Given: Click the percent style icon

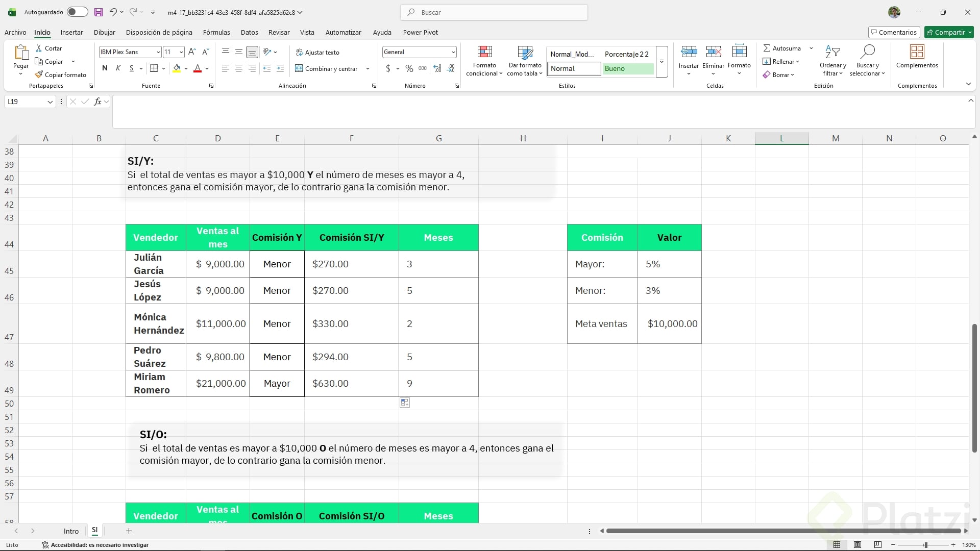Looking at the screenshot, I should [409, 68].
